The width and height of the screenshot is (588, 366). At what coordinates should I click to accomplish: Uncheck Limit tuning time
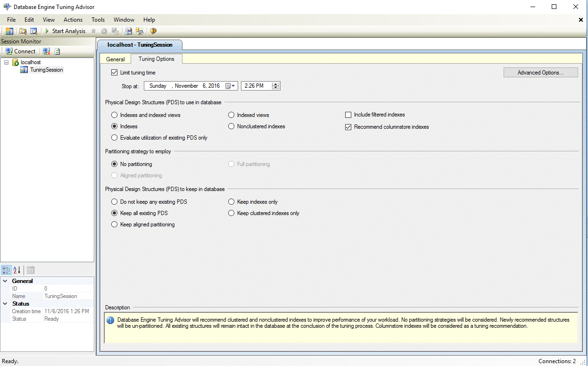pos(114,73)
